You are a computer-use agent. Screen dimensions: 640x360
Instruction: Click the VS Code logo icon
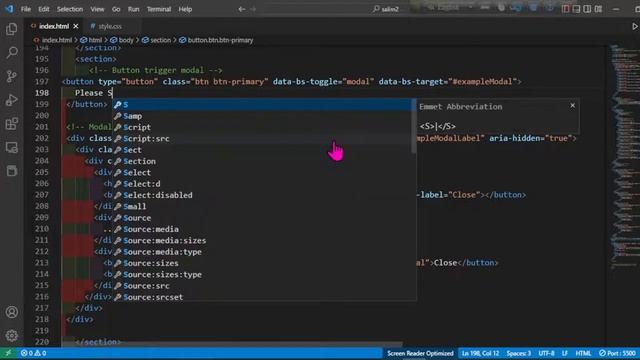(x=9, y=9)
